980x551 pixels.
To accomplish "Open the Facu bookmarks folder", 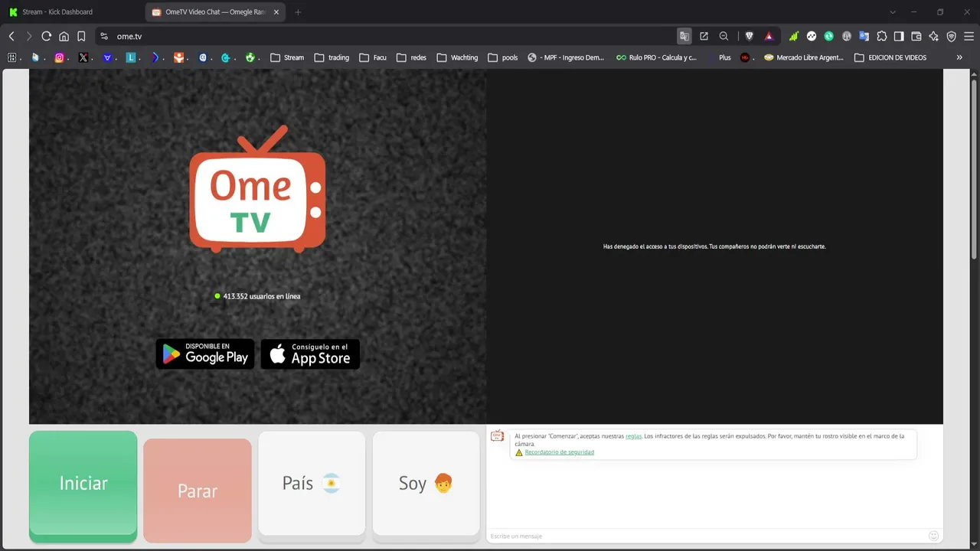I will 372,57.
